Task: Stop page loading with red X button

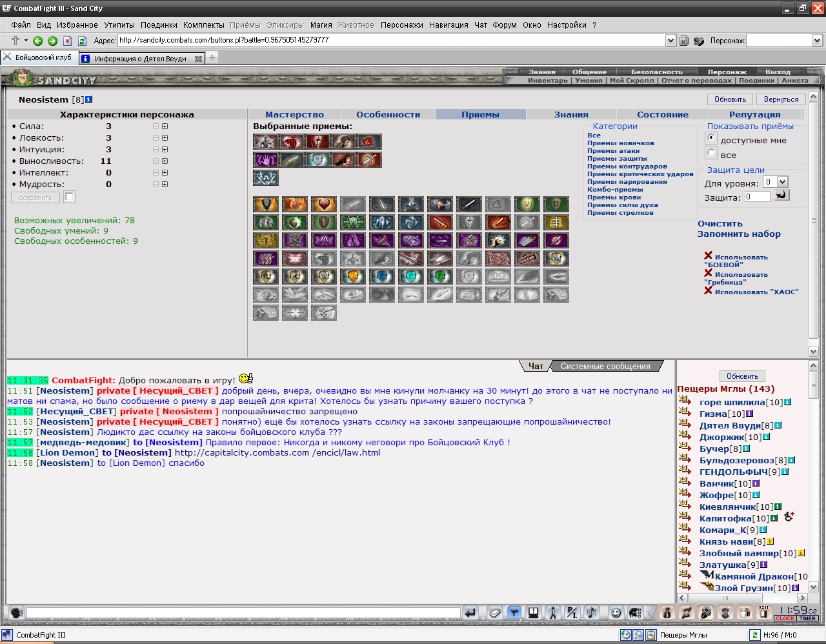Action: pos(67,41)
